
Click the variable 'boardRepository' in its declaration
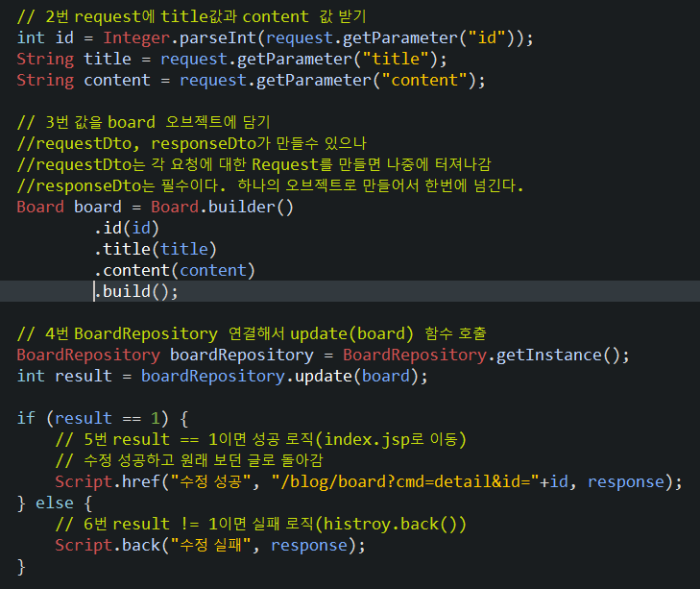pyautogui.click(x=242, y=355)
